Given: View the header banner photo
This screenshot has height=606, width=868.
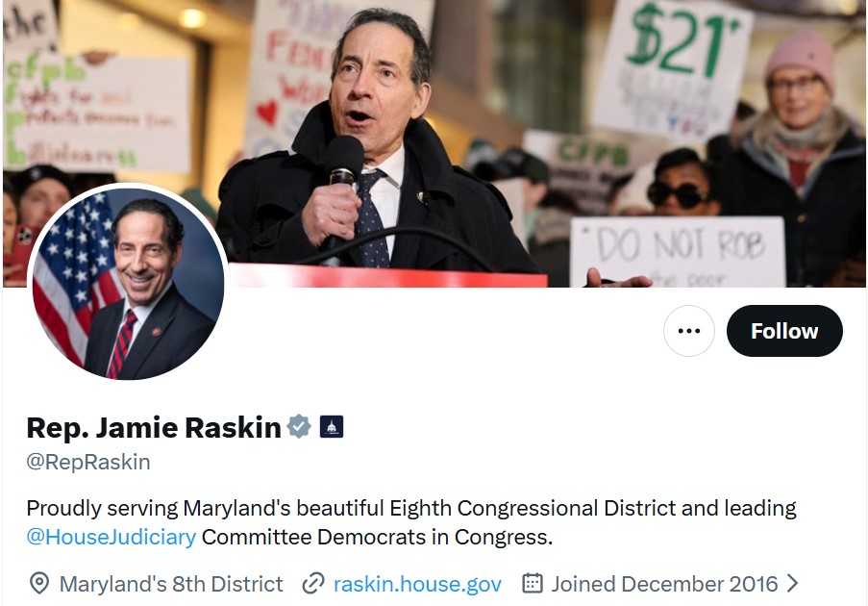Looking at the screenshot, I should 434,143.
